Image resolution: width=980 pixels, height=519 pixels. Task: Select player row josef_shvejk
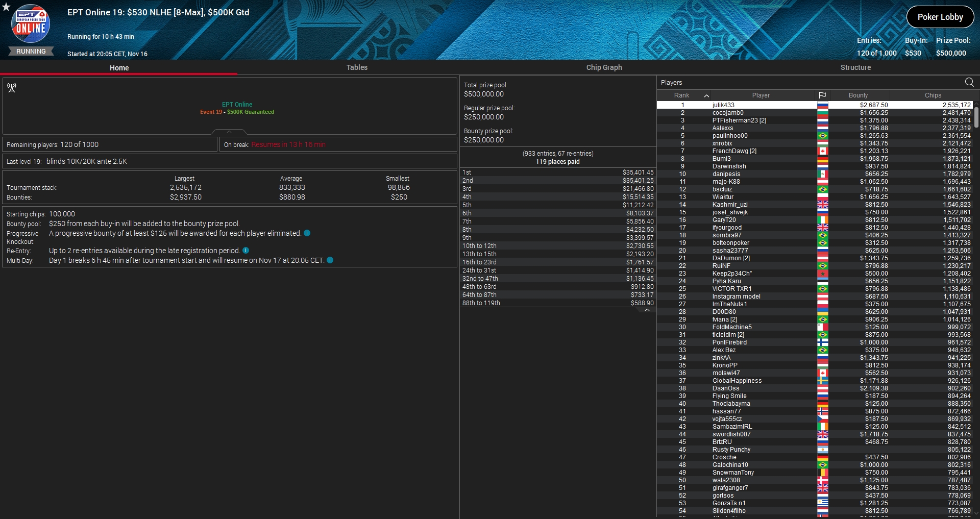tap(815, 212)
